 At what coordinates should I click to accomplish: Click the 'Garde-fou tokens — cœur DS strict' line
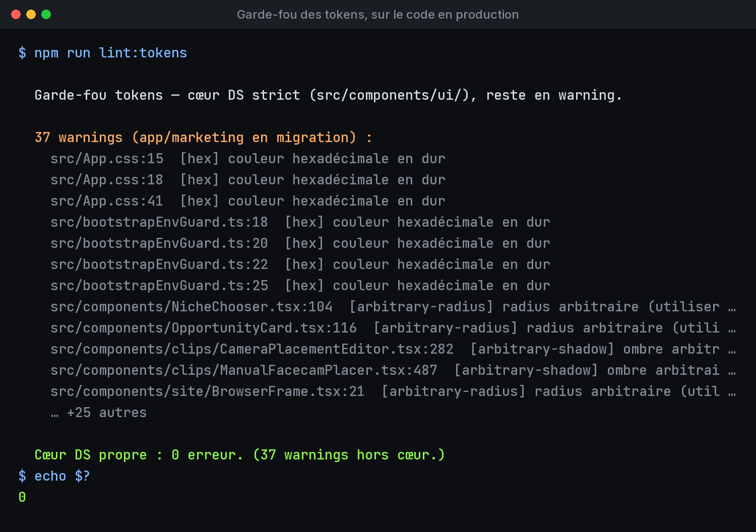[328, 95]
